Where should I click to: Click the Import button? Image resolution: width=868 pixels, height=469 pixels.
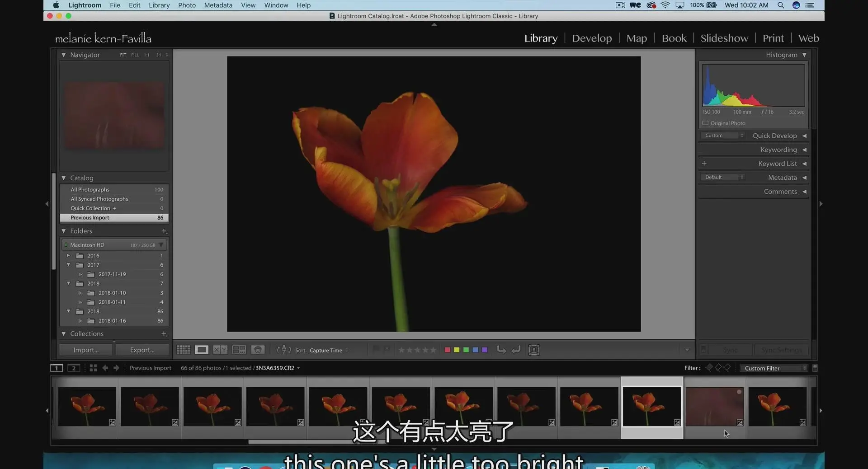click(86, 350)
